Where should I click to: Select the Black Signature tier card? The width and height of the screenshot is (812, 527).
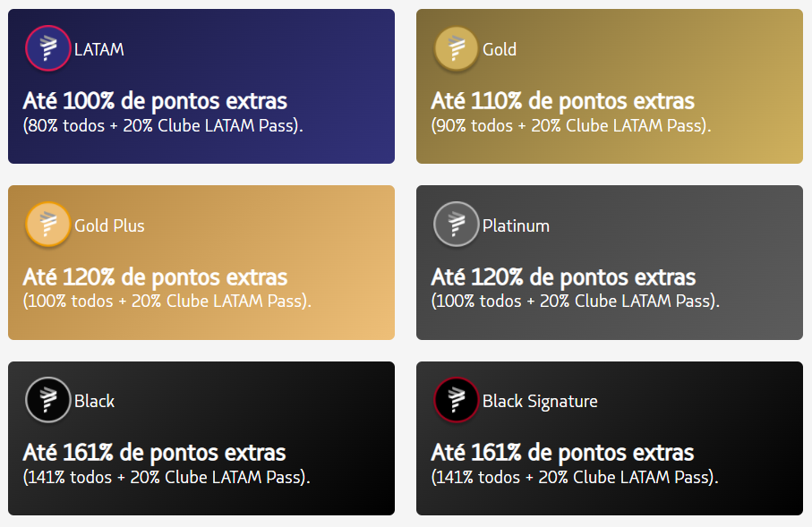tap(609, 438)
